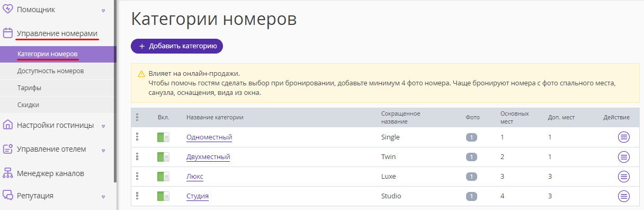Screen dimensions: 644x210
Task: Toggle off the Двухместный category switch
Action: 163,157
